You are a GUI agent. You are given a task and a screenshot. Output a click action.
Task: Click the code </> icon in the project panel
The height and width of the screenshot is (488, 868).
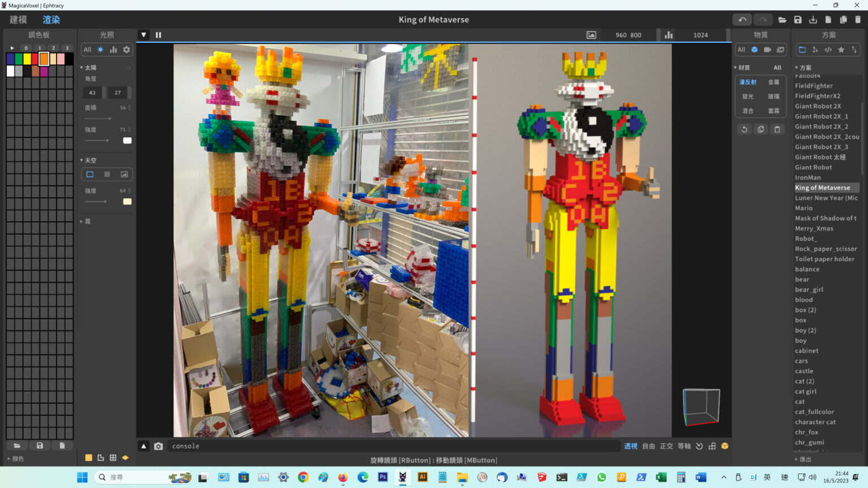tap(828, 50)
